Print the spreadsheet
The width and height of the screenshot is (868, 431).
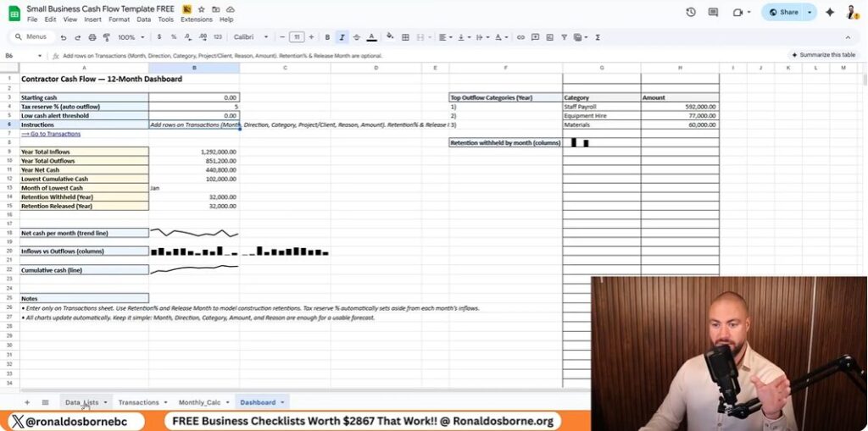click(x=92, y=37)
